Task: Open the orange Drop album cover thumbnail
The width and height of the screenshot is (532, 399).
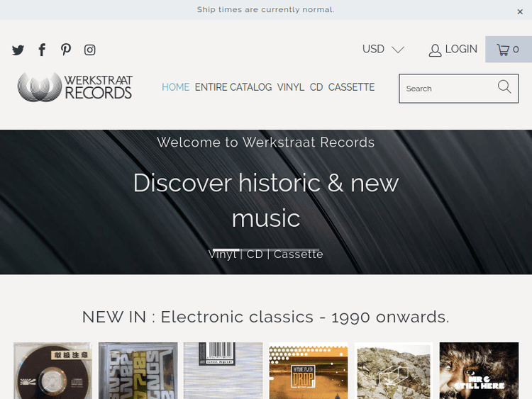Action: coord(309,371)
